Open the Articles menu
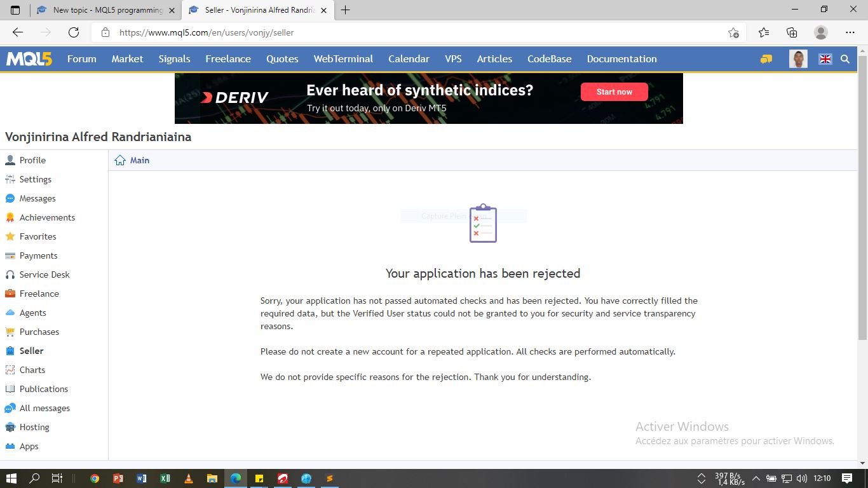This screenshot has width=868, height=488. 494,59
